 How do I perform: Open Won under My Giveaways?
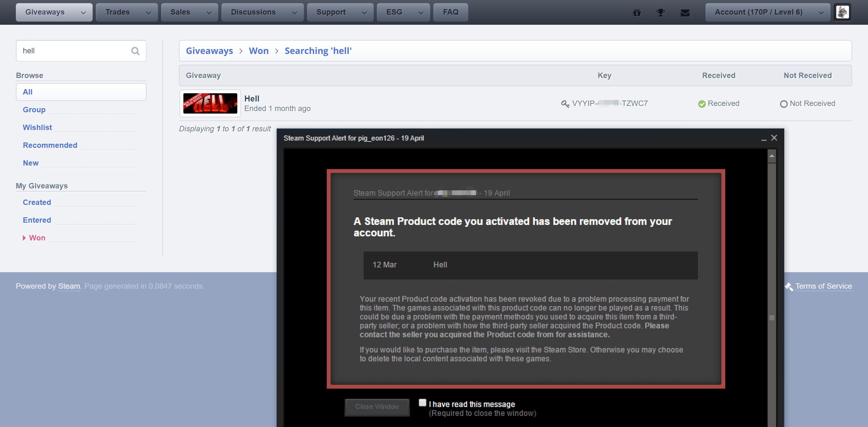click(37, 238)
